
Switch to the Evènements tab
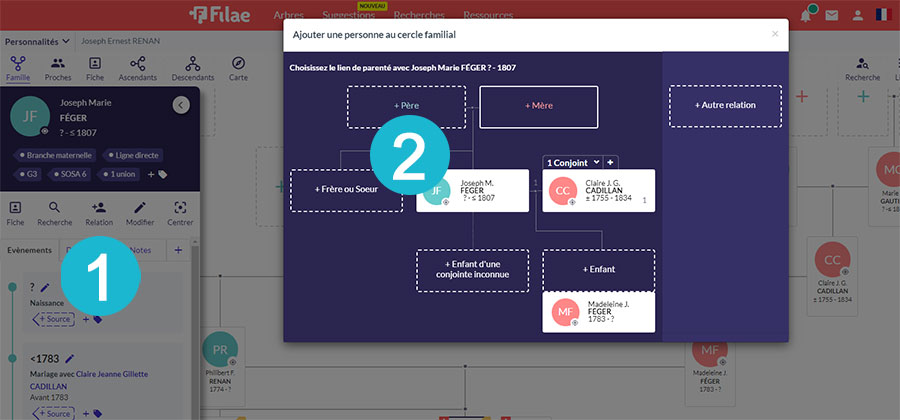coord(28,250)
